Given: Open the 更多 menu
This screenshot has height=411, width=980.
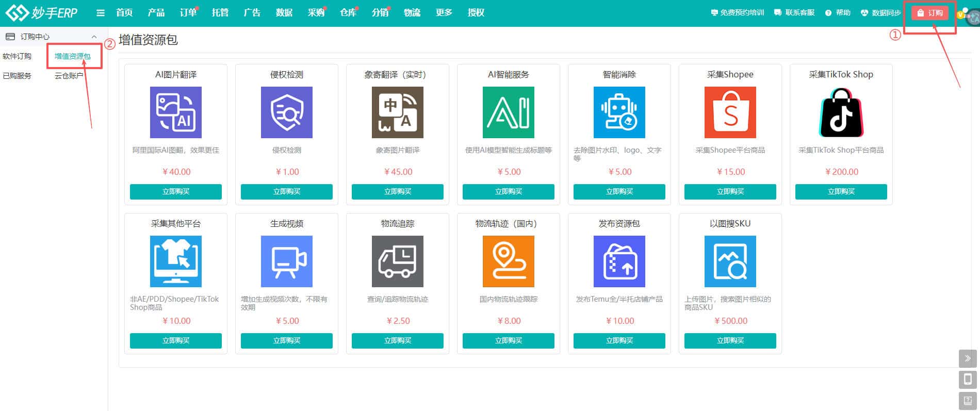Looking at the screenshot, I should [x=444, y=13].
